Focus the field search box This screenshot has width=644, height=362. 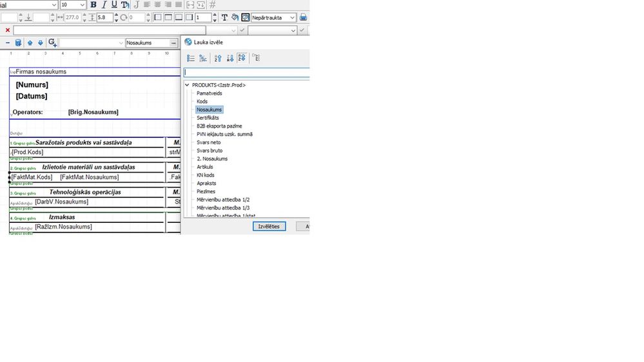(246, 72)
